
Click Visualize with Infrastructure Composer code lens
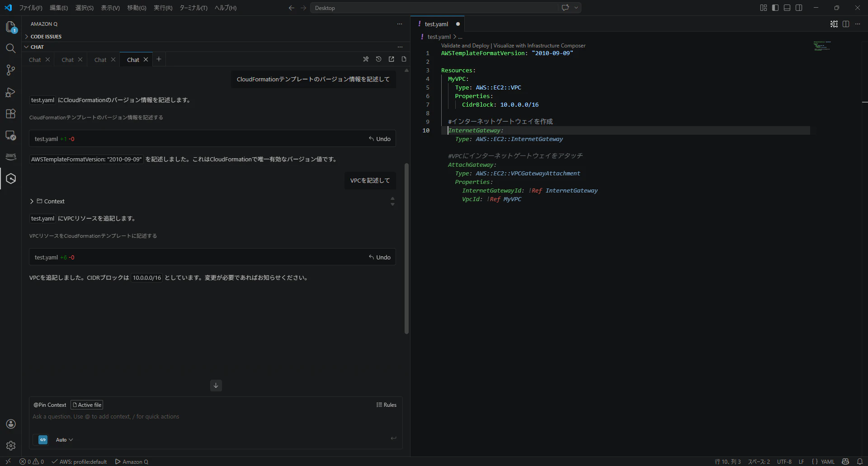pyautogui.click(x=539, y=46)
